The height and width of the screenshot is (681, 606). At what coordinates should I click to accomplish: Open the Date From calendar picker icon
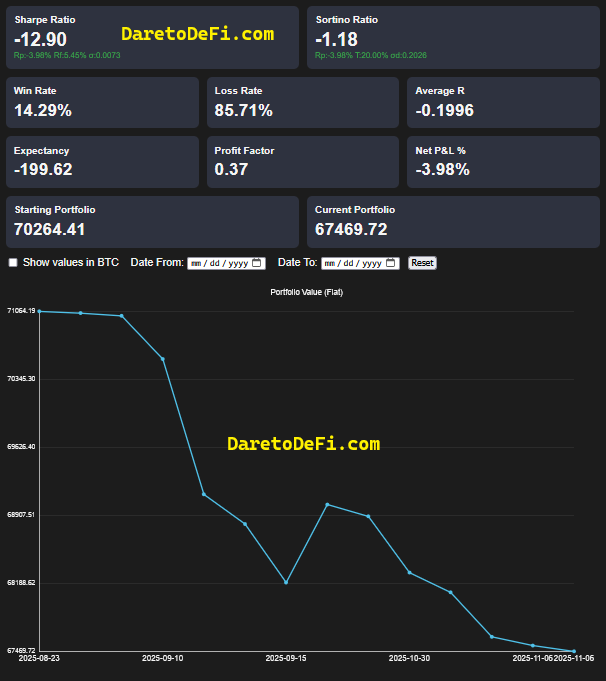click(x=257, y=263)
